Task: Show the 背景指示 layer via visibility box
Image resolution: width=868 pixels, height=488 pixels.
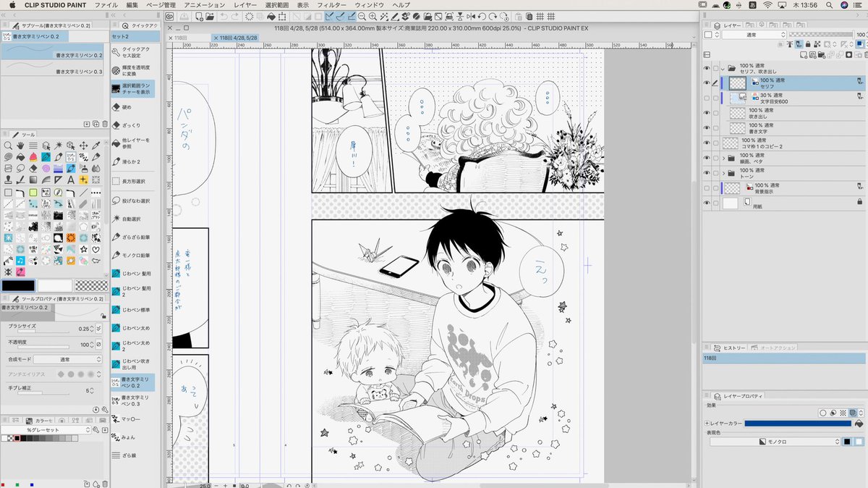Action: (707, 188)
